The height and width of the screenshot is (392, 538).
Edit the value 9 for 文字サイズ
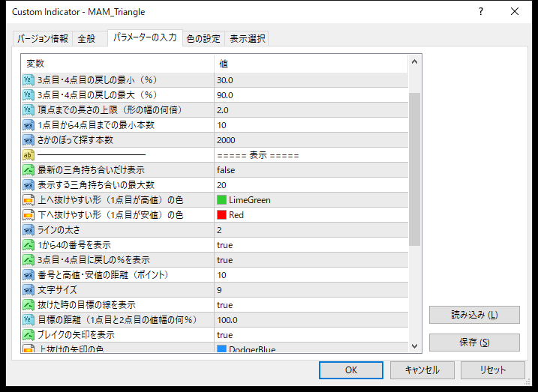(311, 290)
